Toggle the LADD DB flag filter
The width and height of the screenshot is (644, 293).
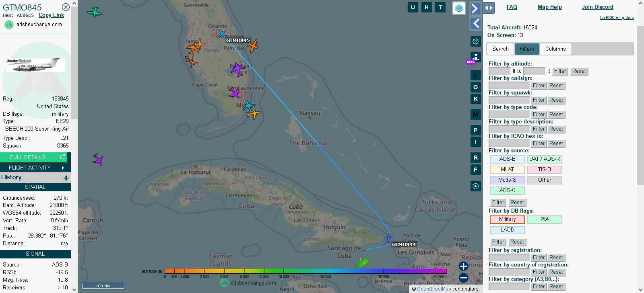(x=507, y=230)
